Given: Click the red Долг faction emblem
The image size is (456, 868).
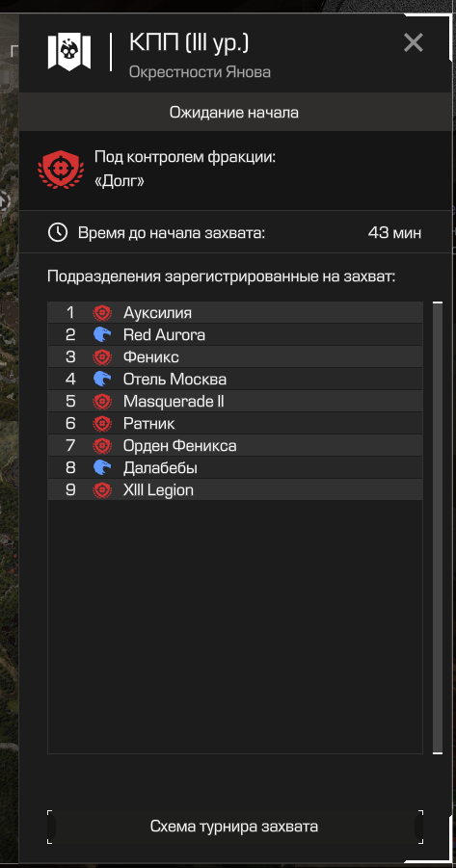Looking at the screenshot, I should pyautogui.click(x=61, y=168).
